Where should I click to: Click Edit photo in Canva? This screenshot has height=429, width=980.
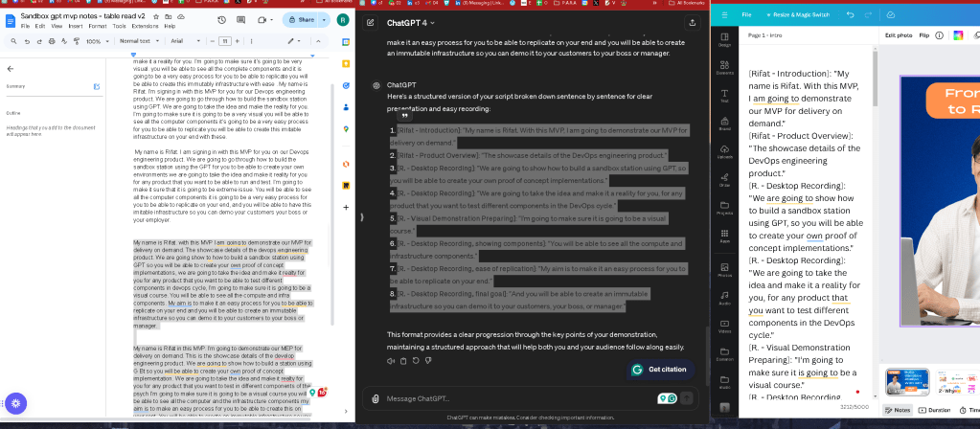coord(899,35)
